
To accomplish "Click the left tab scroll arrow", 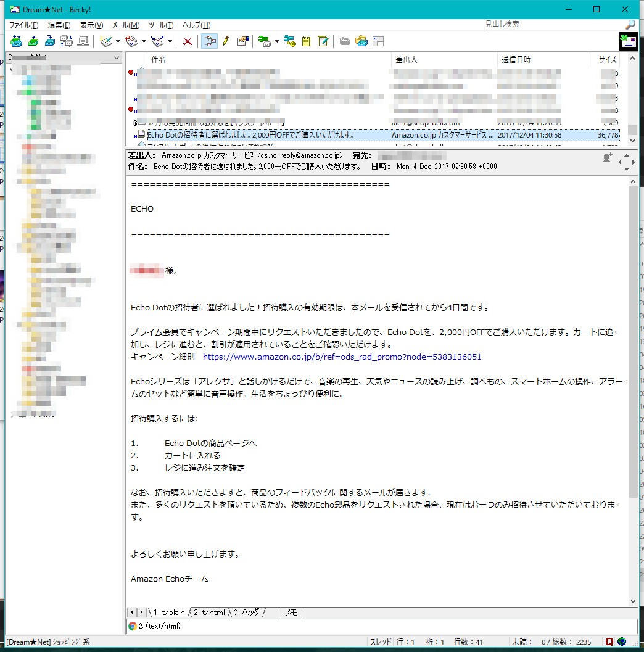I will pyautogui.click(x=132, y=612).
